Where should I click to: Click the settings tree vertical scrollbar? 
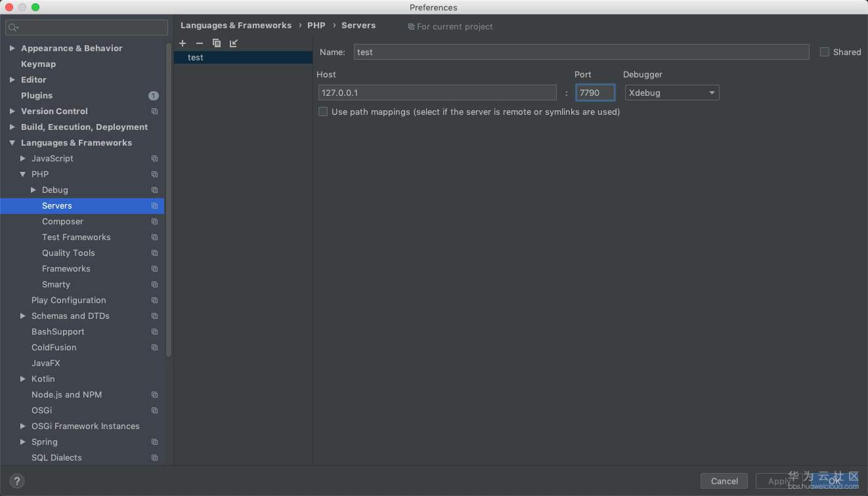pyautogui.click(x=169, y=200)
